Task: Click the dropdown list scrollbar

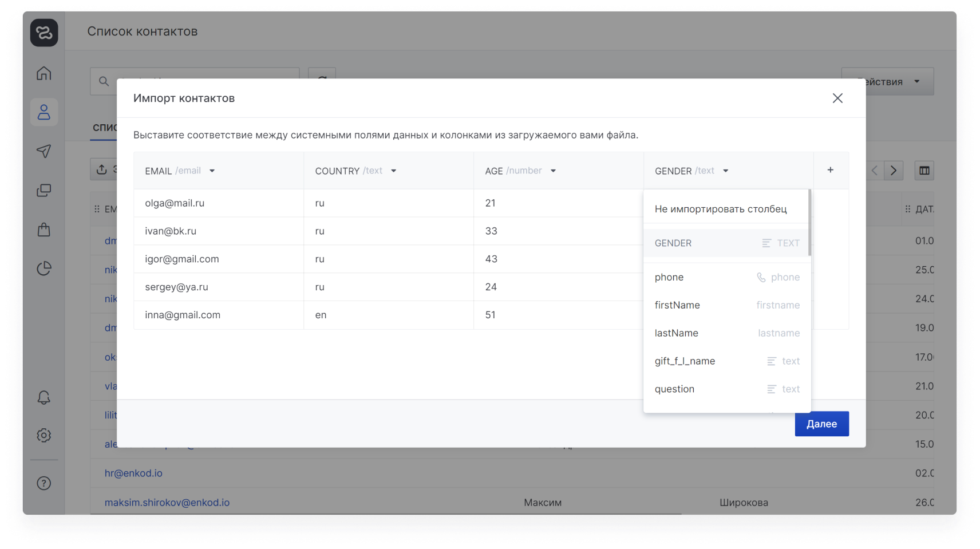Action: click(809, 223)
